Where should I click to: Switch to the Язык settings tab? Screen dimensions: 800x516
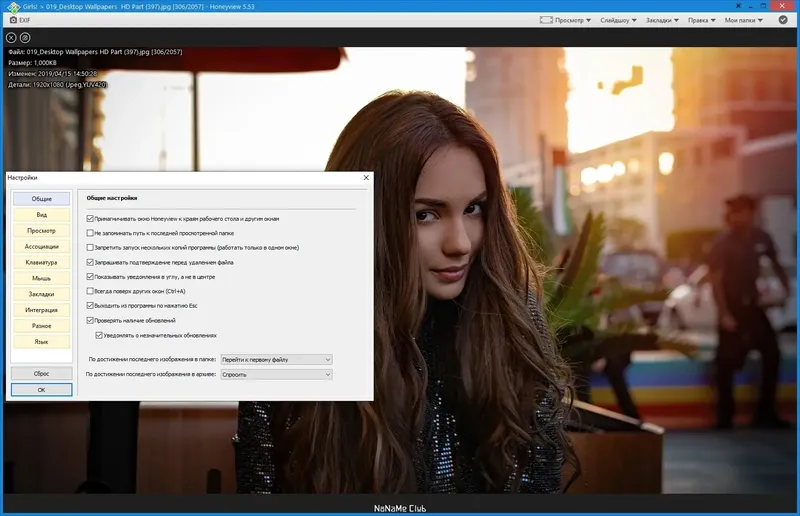point(41,341)
